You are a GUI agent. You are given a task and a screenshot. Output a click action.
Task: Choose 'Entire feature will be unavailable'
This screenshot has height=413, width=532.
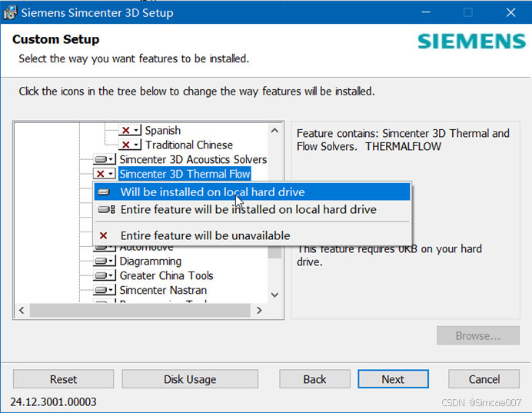tap(252, 235)
